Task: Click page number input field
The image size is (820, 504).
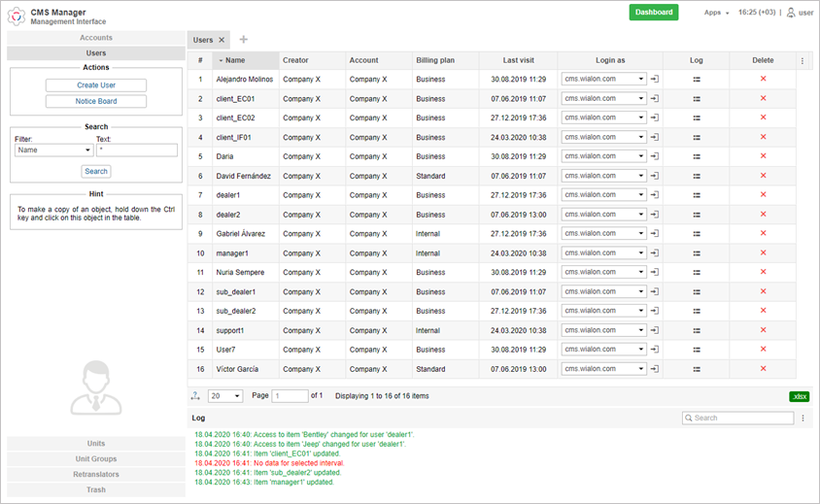Action: [x=290, y=396]
